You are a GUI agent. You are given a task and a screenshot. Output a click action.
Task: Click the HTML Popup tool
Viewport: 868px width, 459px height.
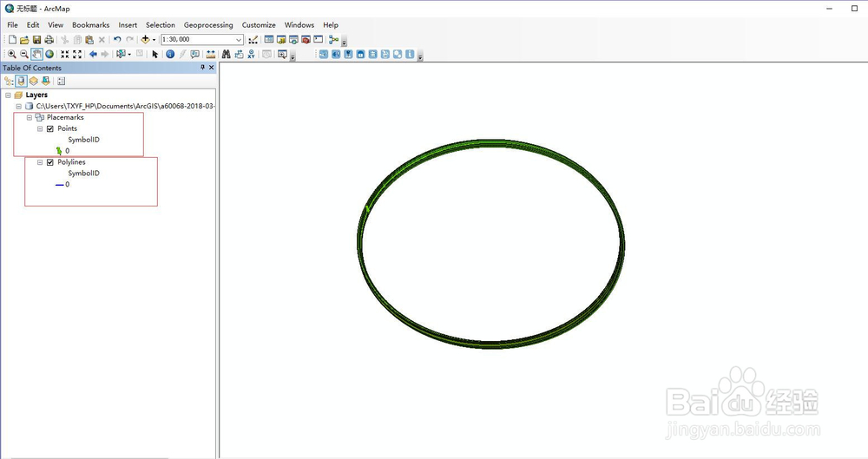(x=194, y=55)
